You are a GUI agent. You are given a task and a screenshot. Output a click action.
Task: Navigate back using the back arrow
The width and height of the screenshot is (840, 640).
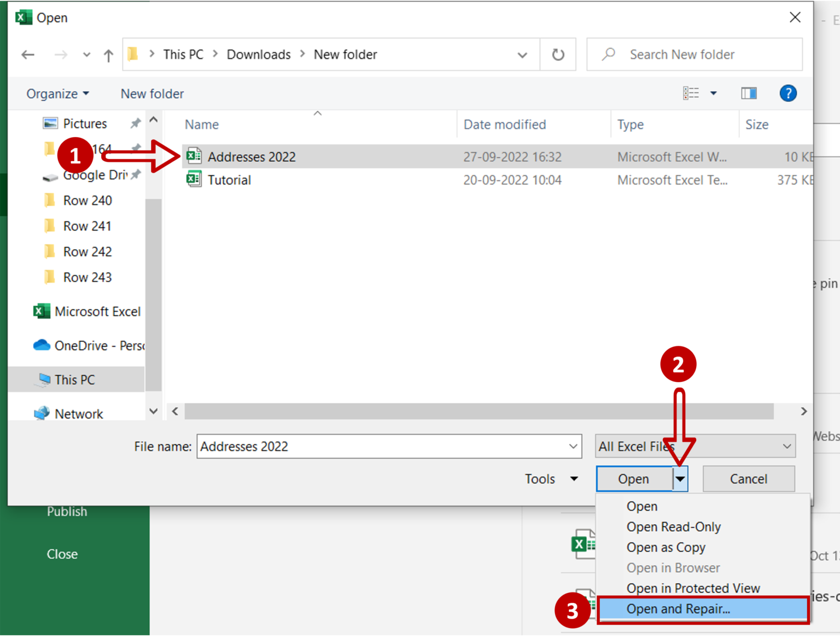point(28,54)
